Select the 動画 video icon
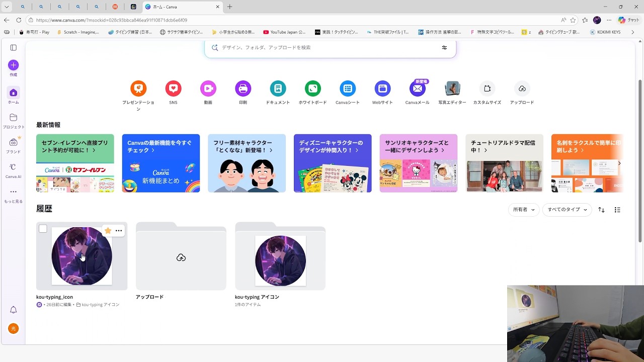Viewport: 644px width, 362px height. 208,88
